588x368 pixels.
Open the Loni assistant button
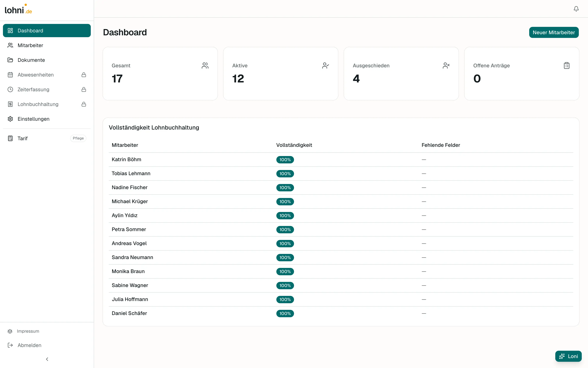click(x=568, y=356)
